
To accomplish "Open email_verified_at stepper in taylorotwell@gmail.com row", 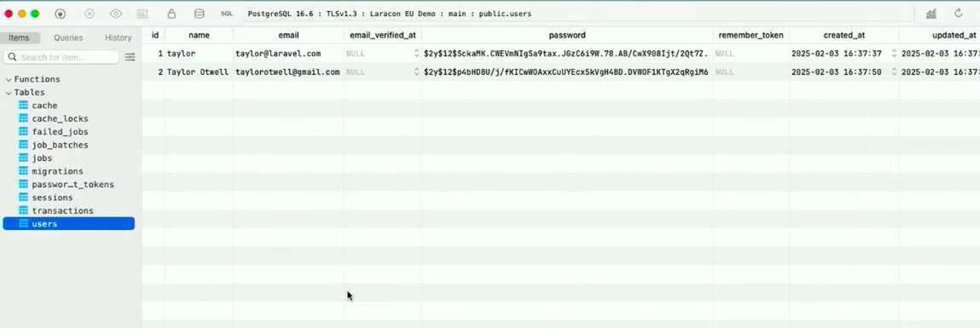I will pos(417,72).
